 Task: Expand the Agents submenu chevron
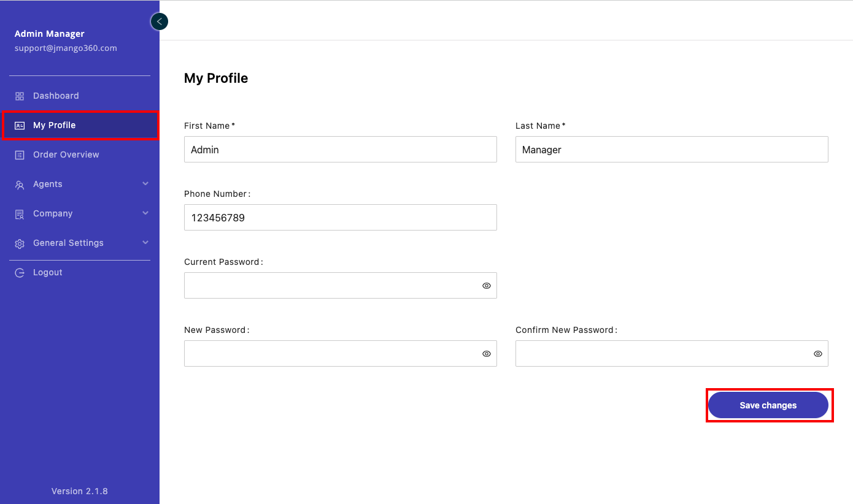pyautogui.click(x=145, y=183)
